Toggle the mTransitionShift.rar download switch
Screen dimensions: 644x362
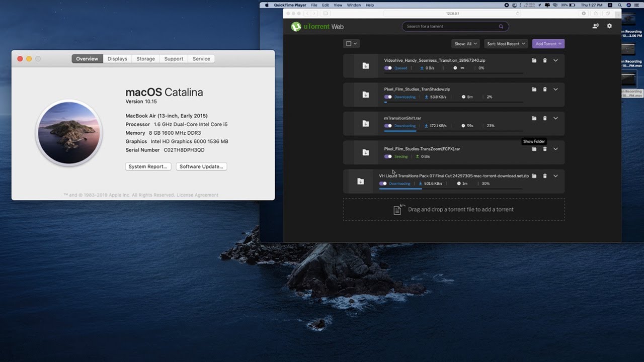tap(388, 126)
